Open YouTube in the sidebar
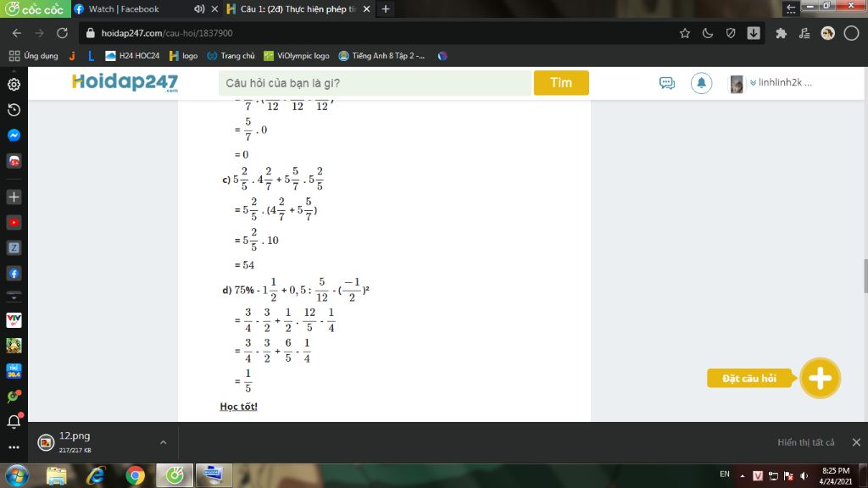Viewport: 868px width, 488px height. tap(14, 223)
